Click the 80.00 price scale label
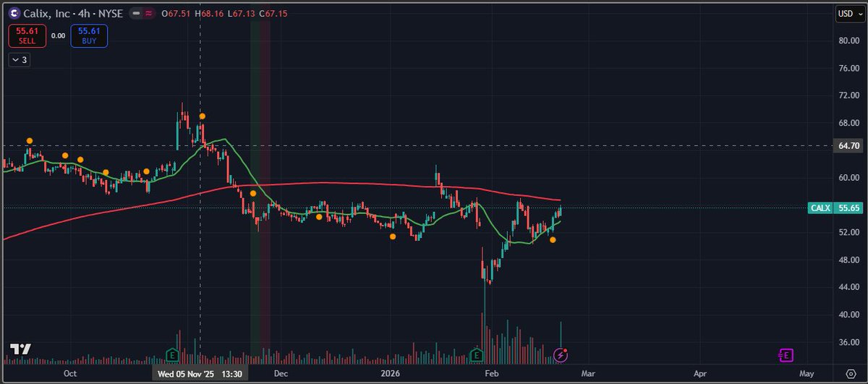Image resolution: width=868 pixels, height=384 pixels. click(x=848, y=40)
